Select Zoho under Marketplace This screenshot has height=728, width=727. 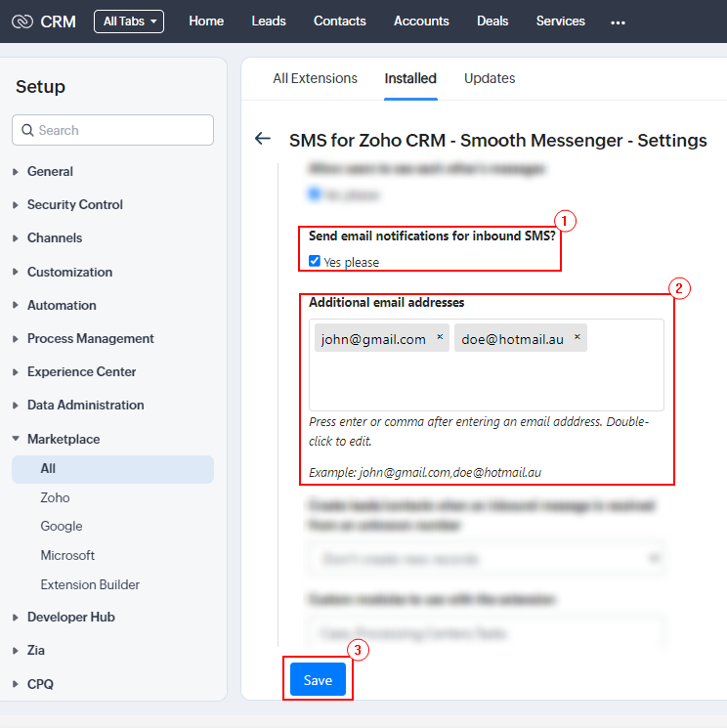[x=55, y=497]
